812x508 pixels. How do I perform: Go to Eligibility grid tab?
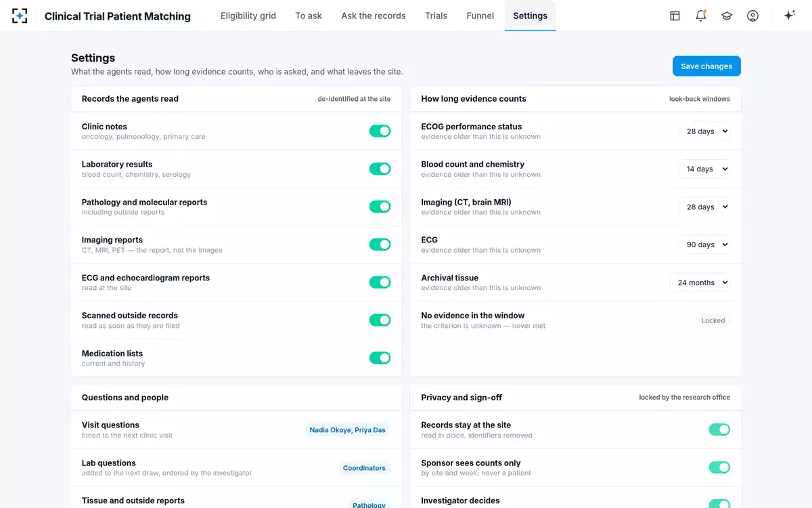[248, 16]
